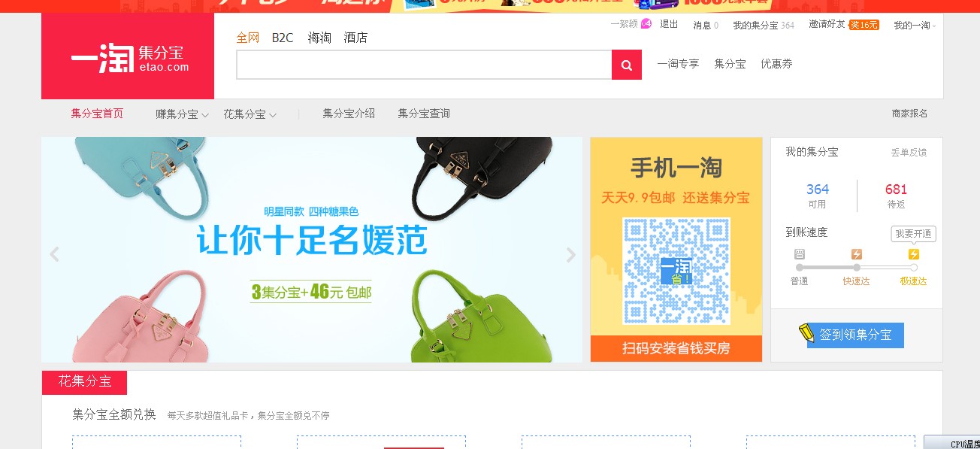This screenshot has height=449, width=980.
Task: Click the orange 快速达 lightning icon
Action: click(x=856, y=254)
